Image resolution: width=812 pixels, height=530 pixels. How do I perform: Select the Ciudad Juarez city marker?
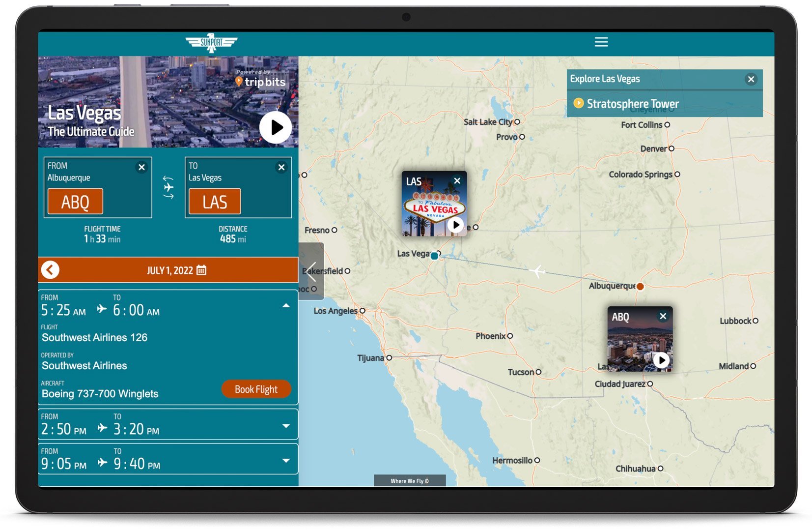[650, 384]
